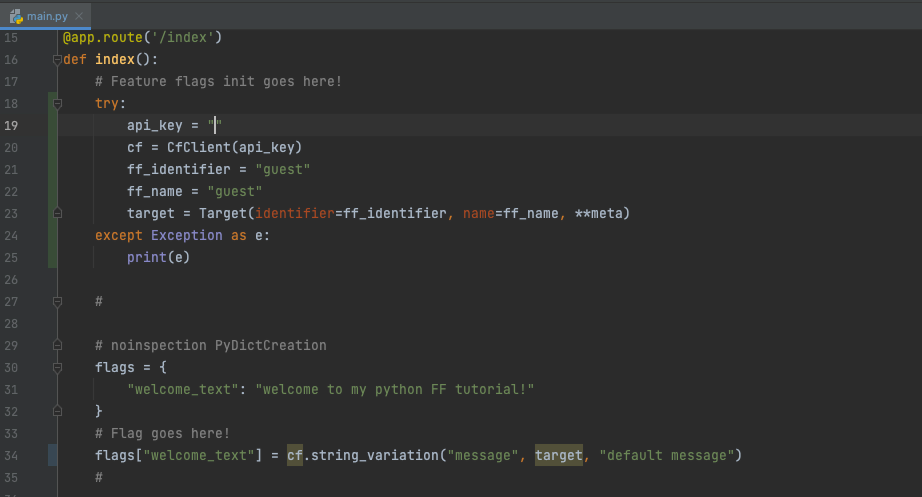922x497 pixels.
Task: Click fold end marker at line 32 brace
Action: coord(57,411)
